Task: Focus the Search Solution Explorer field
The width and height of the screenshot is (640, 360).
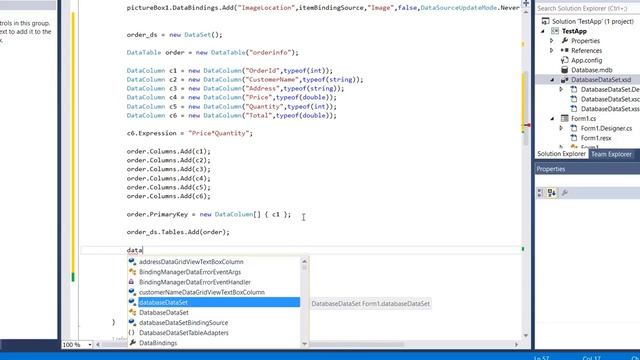Action: 587,8
